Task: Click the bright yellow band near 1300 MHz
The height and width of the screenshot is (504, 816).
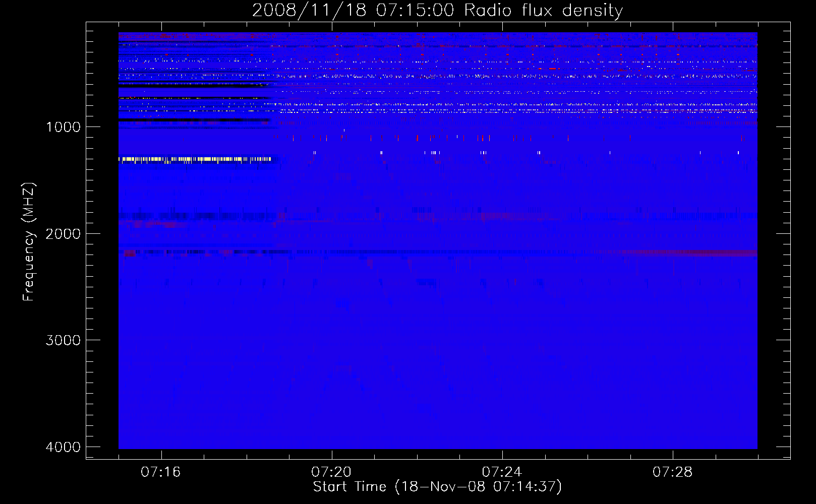Action: click(x=195, y=159)
